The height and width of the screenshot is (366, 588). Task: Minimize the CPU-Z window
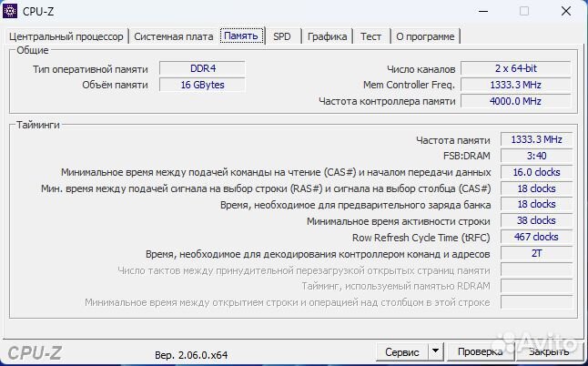[x=483, y=11]
